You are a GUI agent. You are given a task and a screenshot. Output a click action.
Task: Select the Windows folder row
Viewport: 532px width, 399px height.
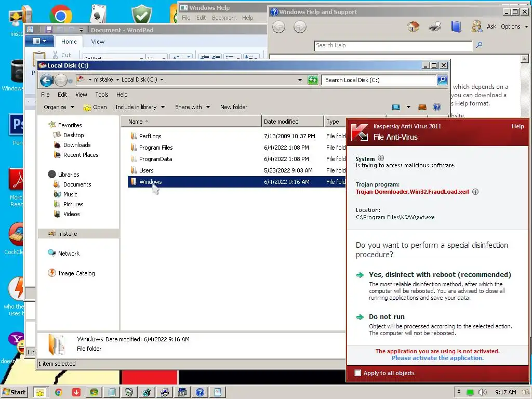pos(236,182)
